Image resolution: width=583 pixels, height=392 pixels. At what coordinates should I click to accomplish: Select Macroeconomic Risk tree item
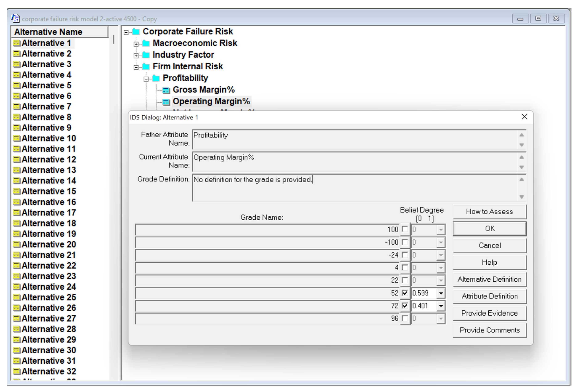195,43
